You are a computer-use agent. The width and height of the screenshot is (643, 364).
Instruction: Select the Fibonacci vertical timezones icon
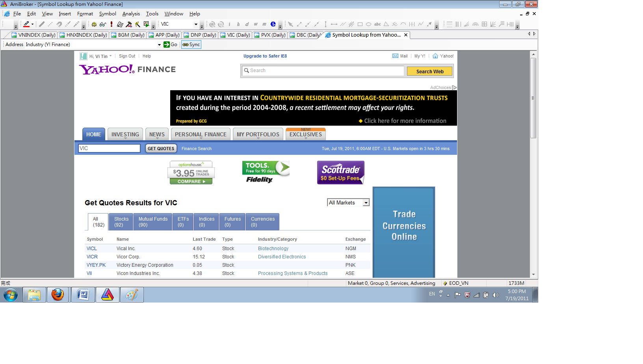click(x=458, y=24)
